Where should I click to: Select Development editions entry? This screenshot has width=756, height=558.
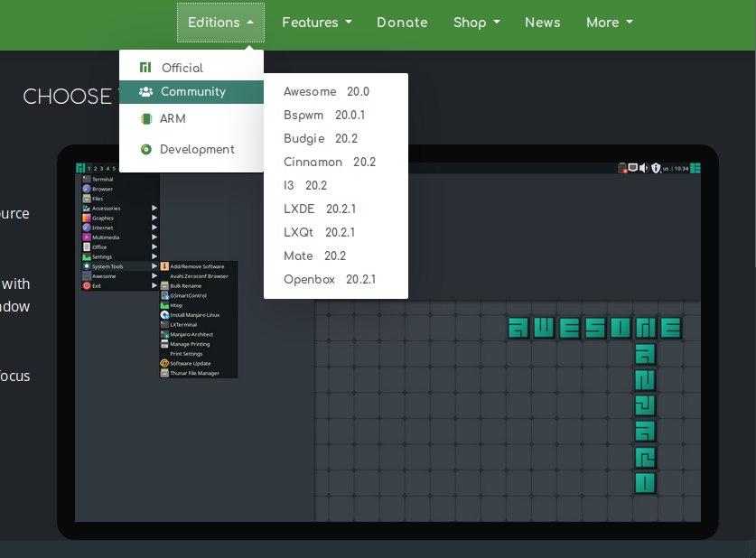click(x=191, y=149)
